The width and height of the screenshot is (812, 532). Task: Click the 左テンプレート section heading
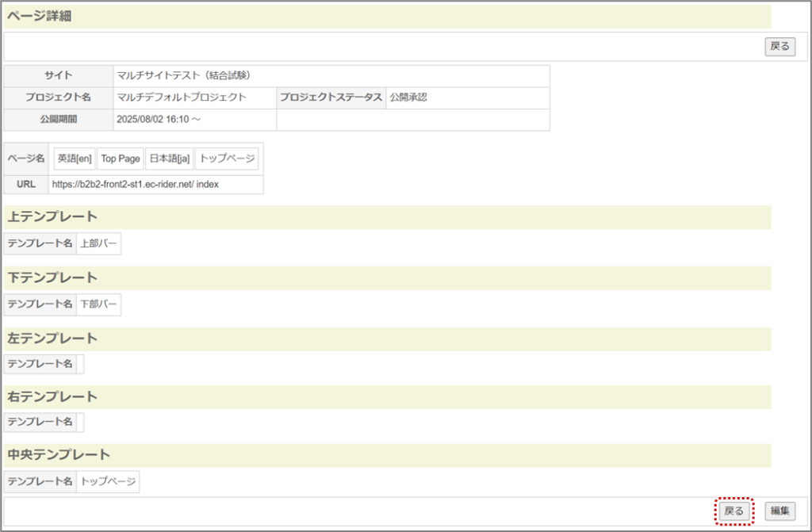pyautogui.click(x=52, y=339)
